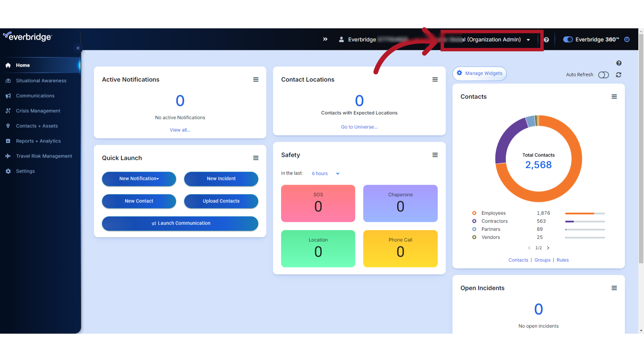Enable the Auto Refresh toggle
The image size is (644, 362).
click(603, 75)
